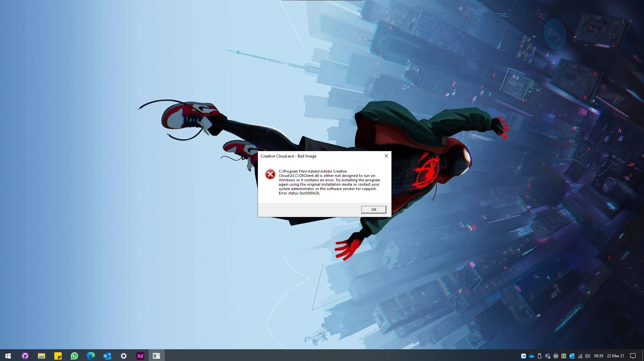
Task: Open the Windows Start menu
Action: coord(8,356)
